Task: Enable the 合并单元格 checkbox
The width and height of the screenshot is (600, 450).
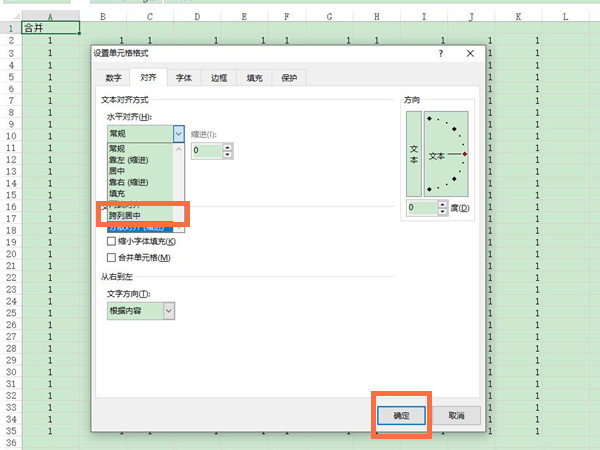Action: click(x=111, y=258)
